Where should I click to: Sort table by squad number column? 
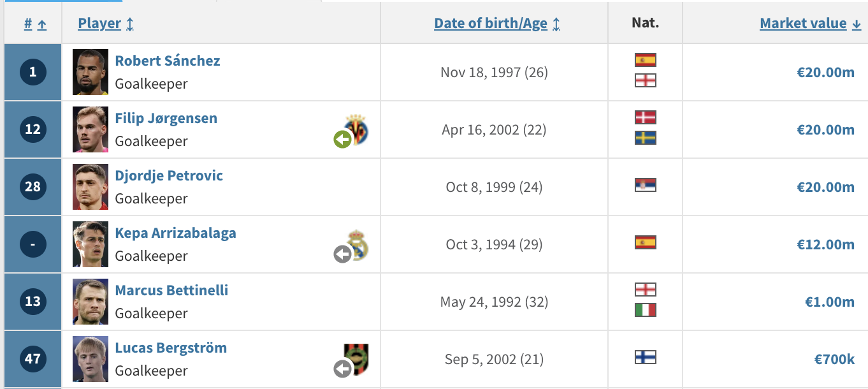point(35,24)
